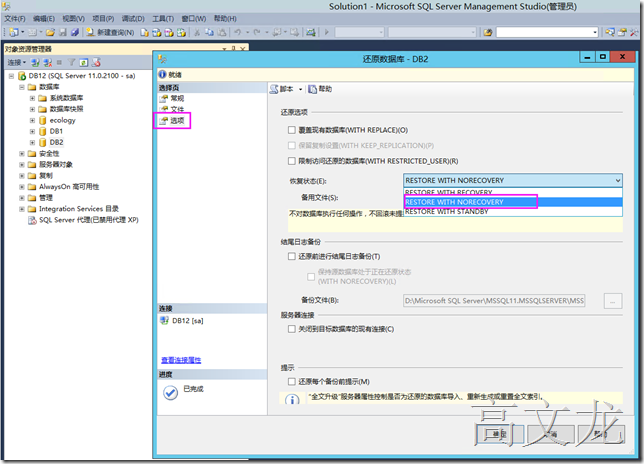The height and width of the screenshot is (464, 644).
Task: Click the Paste icon in main toolbar
Action: pyautogui.click(x=222, y=32)
